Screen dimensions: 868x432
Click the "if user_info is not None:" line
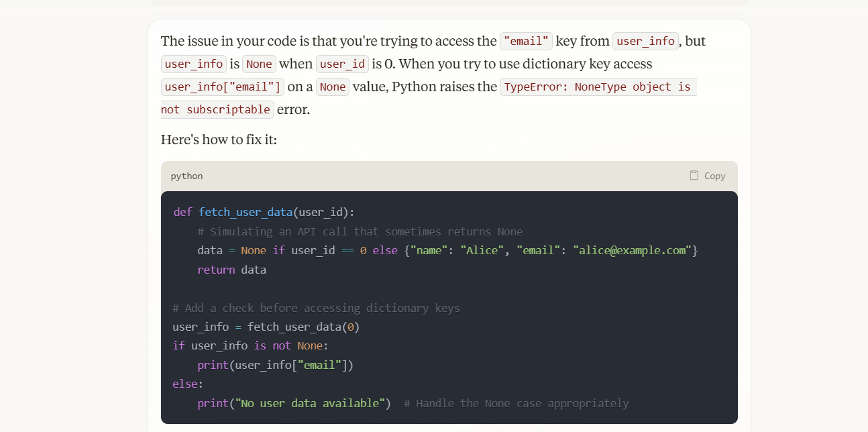click(250, 345)
